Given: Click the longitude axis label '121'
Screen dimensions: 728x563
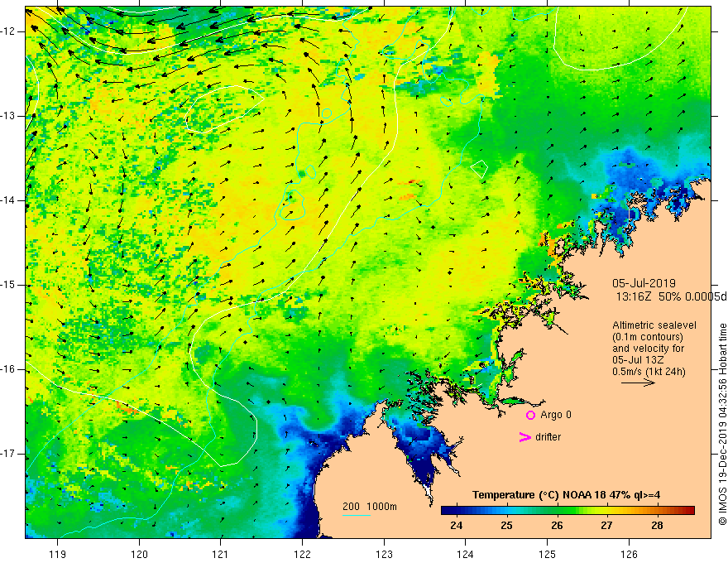Looking at the screenshot, I should click(x=221, y=554).
